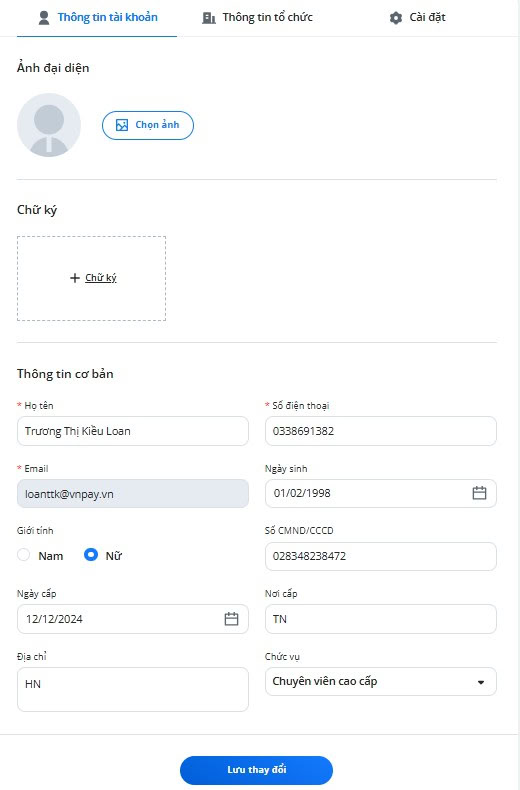Click the Chữ ký upload link
This screenshot has height=790, width=520.
click(101, 278)
